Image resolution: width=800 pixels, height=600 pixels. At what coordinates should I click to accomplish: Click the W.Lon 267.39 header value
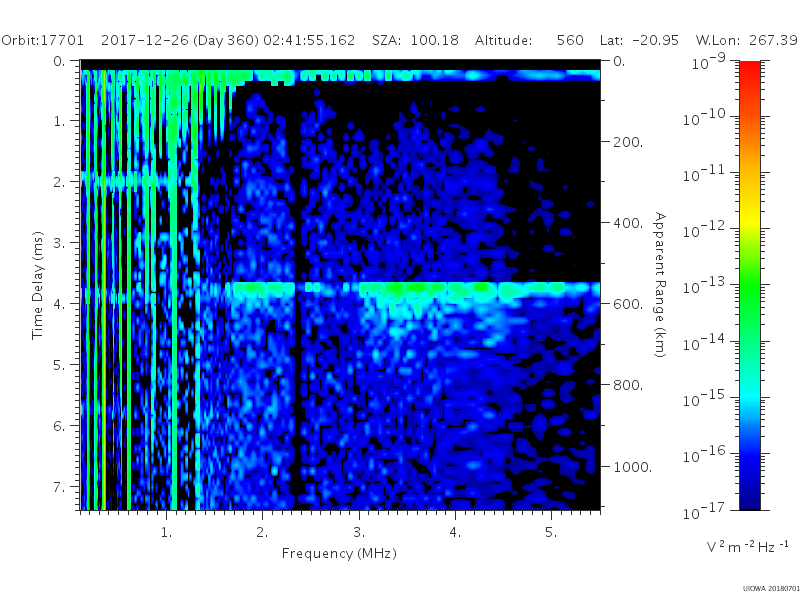[x=773, y=40]
